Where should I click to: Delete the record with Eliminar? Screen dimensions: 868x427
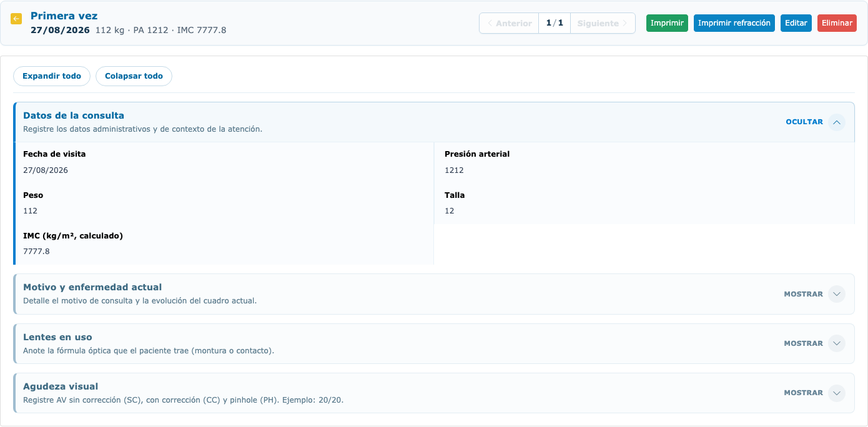(837, 23)
